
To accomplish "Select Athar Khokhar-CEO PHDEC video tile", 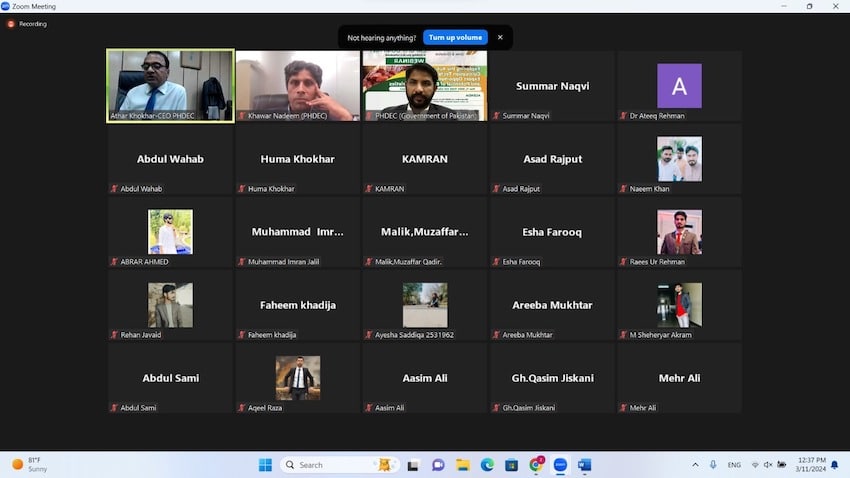I will pos(170,85).
